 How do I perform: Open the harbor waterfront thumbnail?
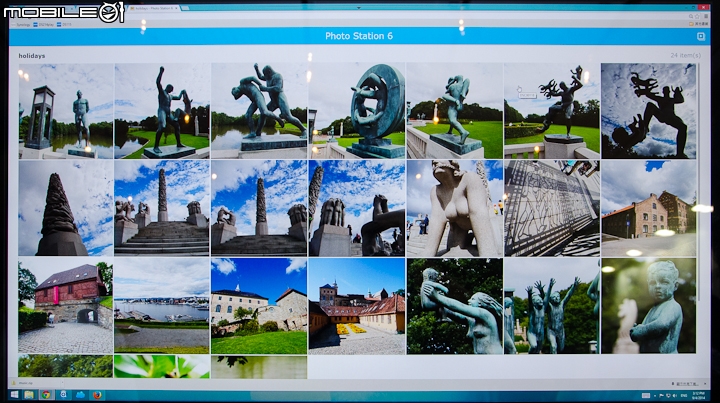tap(162, 306)
